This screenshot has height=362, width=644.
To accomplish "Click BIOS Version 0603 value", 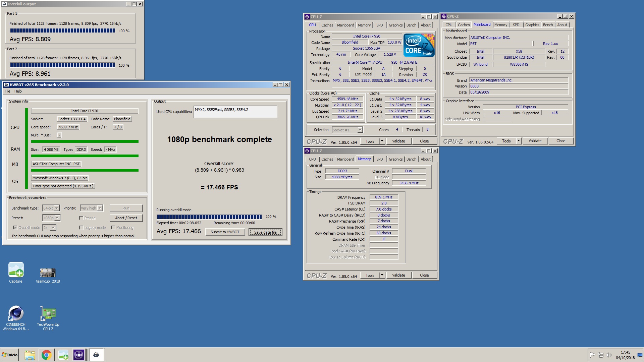I will click(x=519, y=86).
